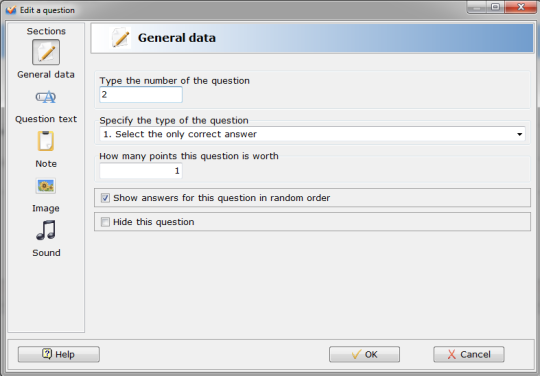This screenshot has height=376, width=540.
Task: Focus the question number input field
Action: click(x=141, y=94)
